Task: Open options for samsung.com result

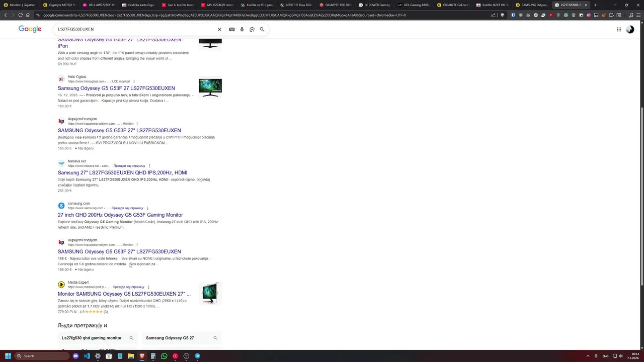Action: click(147, 208)
